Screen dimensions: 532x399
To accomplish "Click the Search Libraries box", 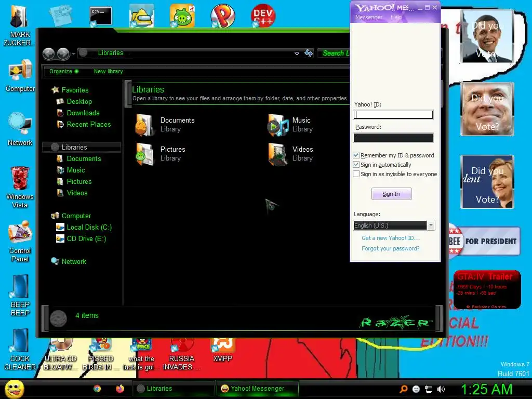I will click(334, 54).
